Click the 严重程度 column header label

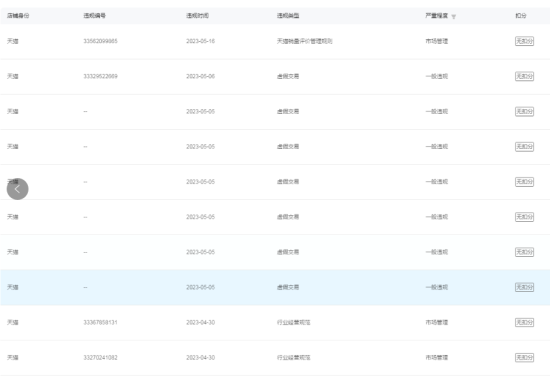pos(437,15)
